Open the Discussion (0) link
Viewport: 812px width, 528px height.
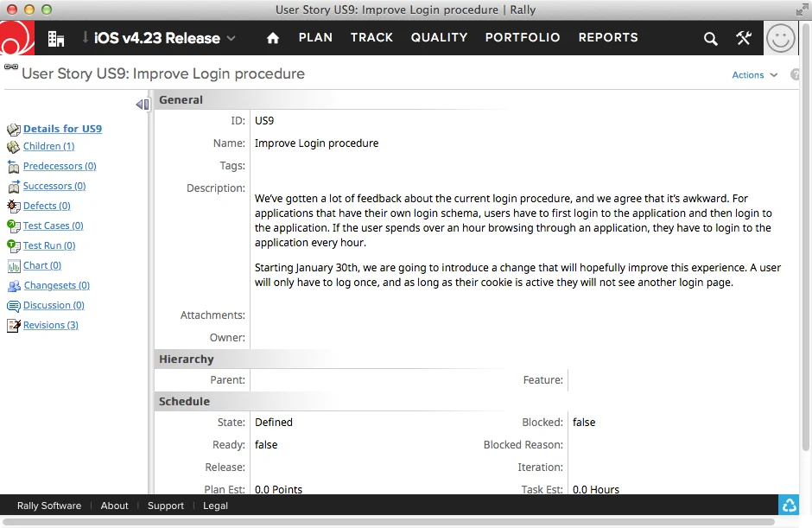tap(54, 305)
